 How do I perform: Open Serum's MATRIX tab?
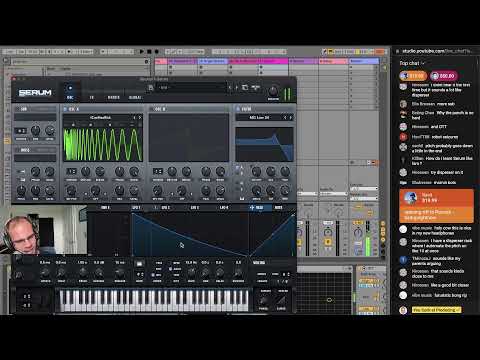(113, 97)
